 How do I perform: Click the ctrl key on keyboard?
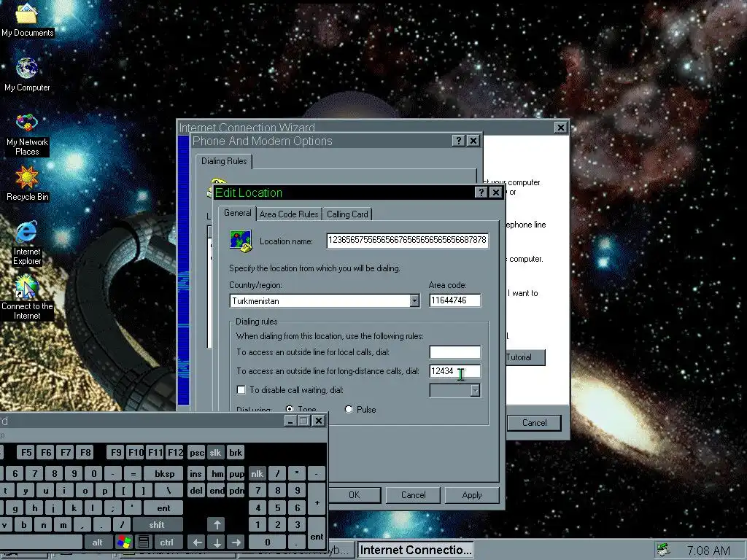[x=166, y=542]
